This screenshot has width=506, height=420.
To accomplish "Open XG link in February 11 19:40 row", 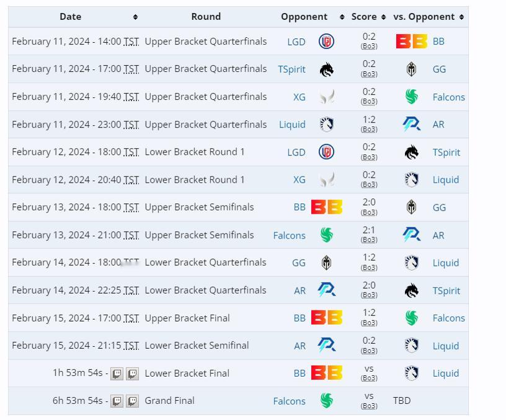I will click(299, 97).
